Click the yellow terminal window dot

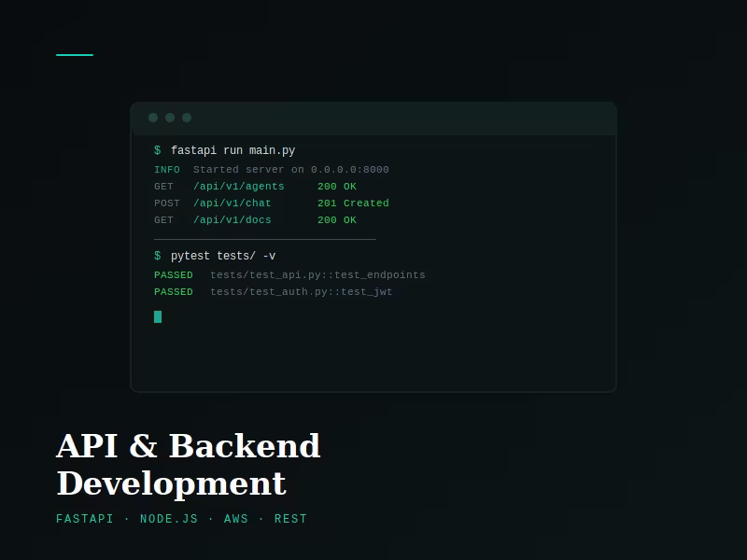170,118
